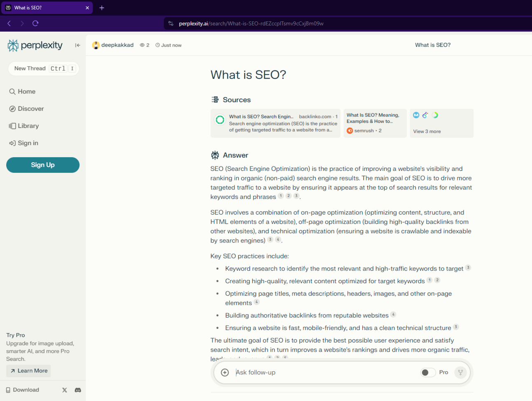532x401 pixels.
Task: Collapse the Perplexity sidebar
Action: click(x=77, y=45)
